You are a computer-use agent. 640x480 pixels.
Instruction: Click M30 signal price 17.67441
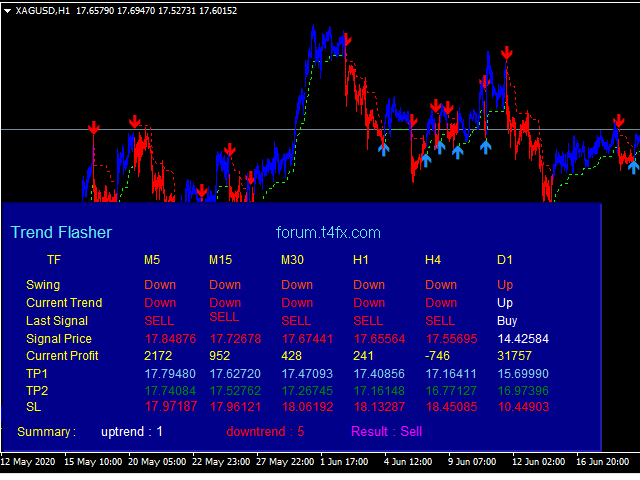[x=307, y=339]
